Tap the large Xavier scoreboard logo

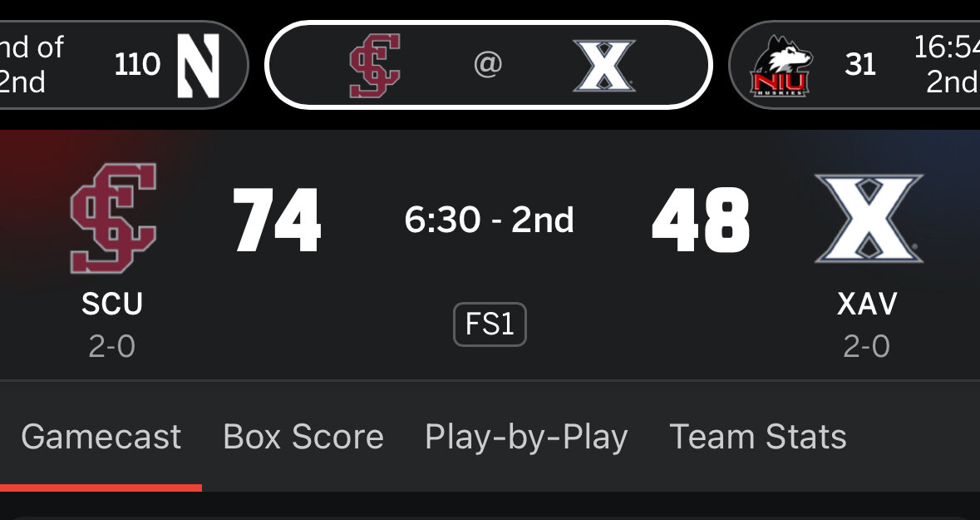tap(868, 219)
